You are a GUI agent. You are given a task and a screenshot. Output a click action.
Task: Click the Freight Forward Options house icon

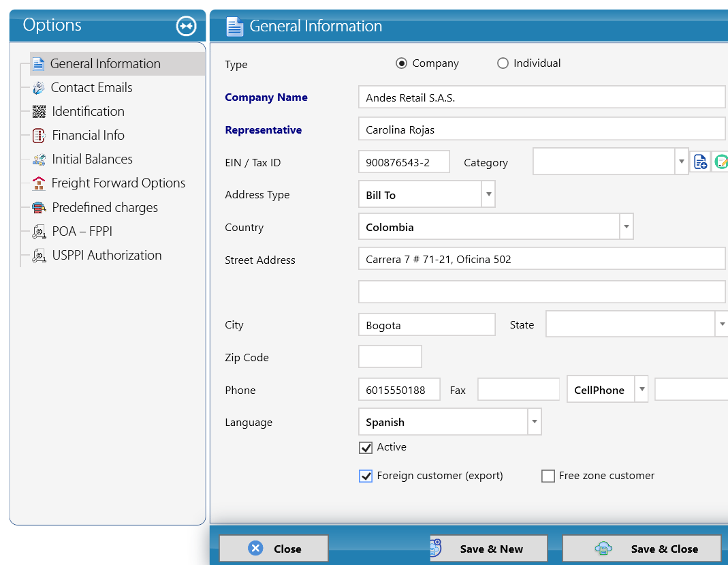click(39, 183)
